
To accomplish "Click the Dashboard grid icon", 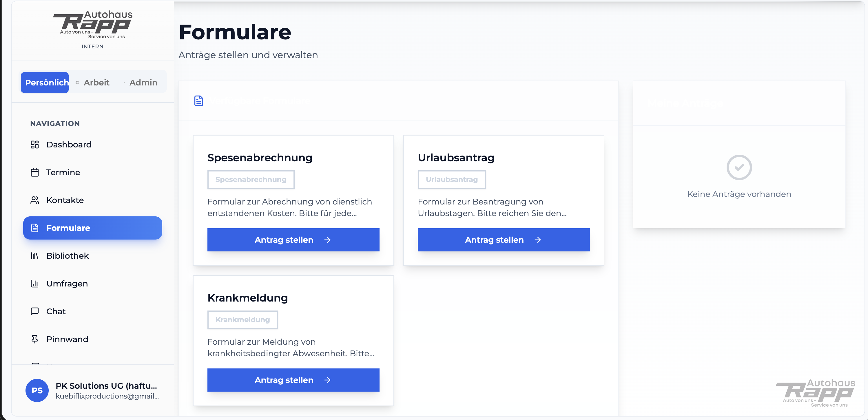I will coord(35,145).
